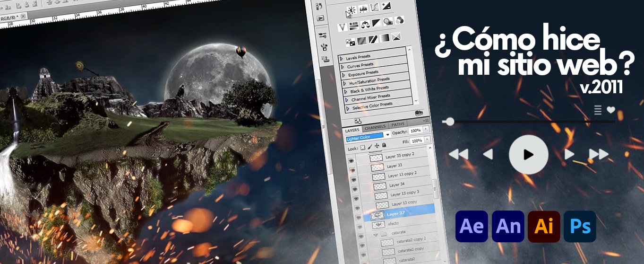Click the Photoshop Ps app icon

pos(580,227)
